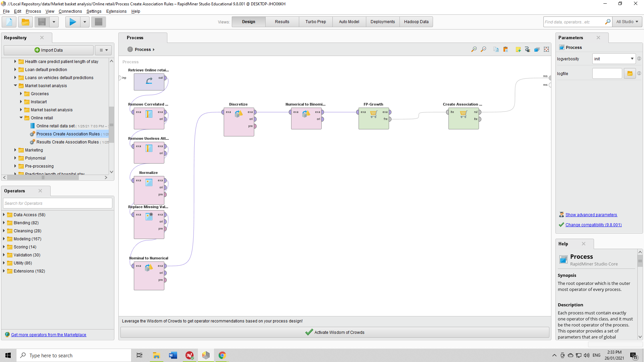Stop process execution with the square stop button
This screenshot has width=644, height=362.
(99, 22)
